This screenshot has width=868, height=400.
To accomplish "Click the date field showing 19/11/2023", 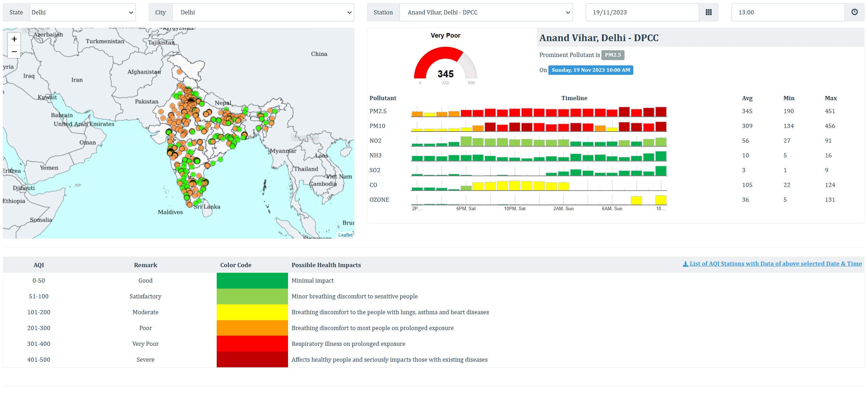I will point(642,12).
